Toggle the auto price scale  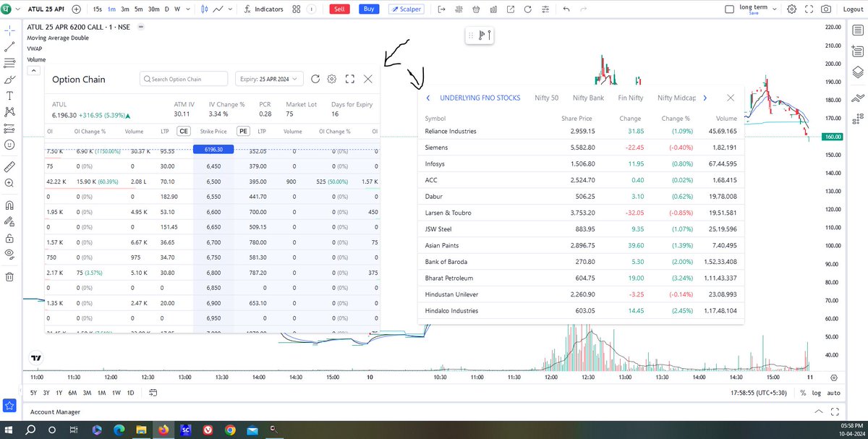pyautogui.click(x=834, y=393)
